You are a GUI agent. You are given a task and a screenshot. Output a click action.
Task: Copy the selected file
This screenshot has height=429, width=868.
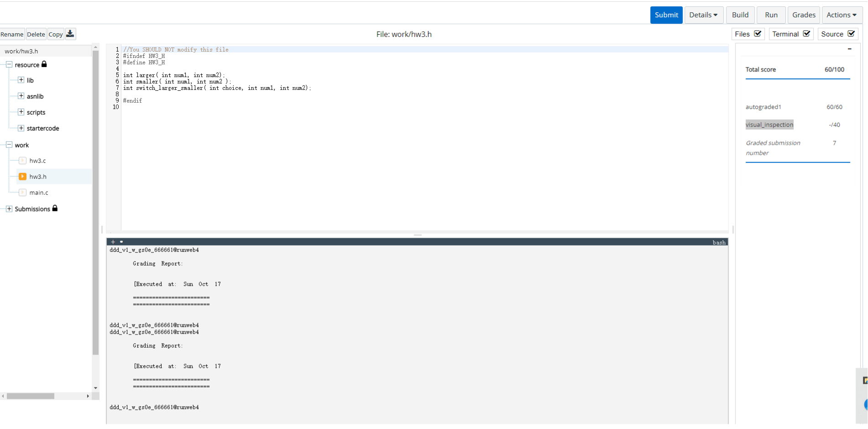(56, 34)
